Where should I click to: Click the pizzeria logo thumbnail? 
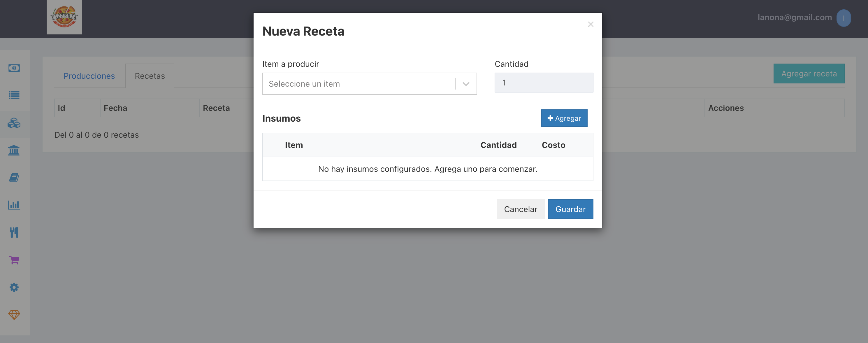[64, 17]
